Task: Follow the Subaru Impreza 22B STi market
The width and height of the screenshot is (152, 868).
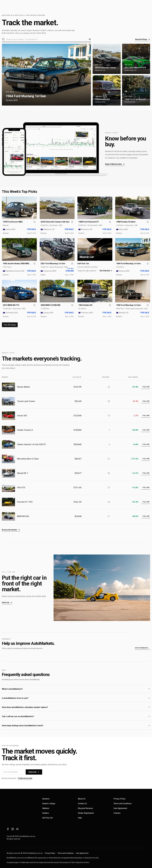Action: click(146, 444)
